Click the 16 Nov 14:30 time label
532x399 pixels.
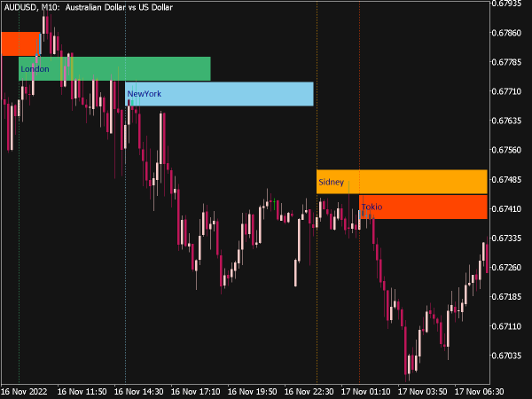(x=139, y=392)
